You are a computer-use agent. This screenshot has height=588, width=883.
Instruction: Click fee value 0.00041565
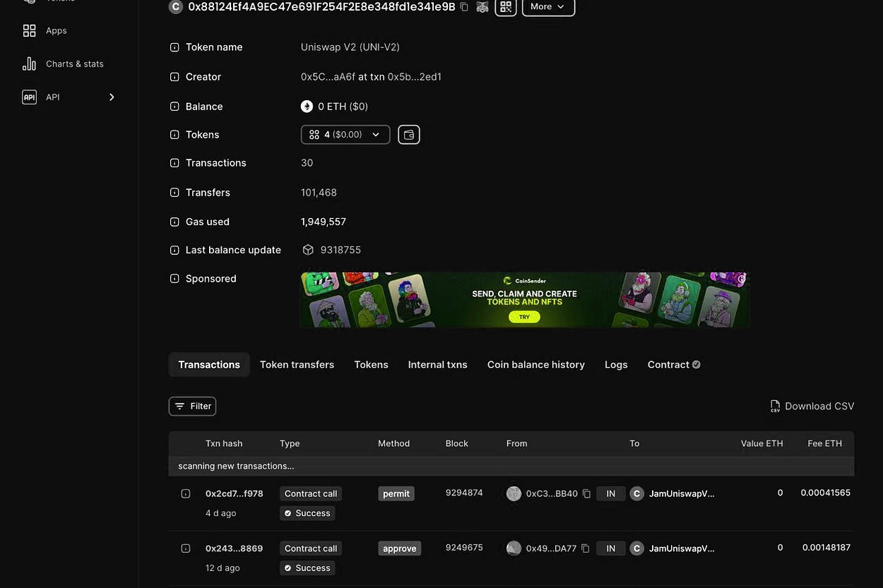825,493
